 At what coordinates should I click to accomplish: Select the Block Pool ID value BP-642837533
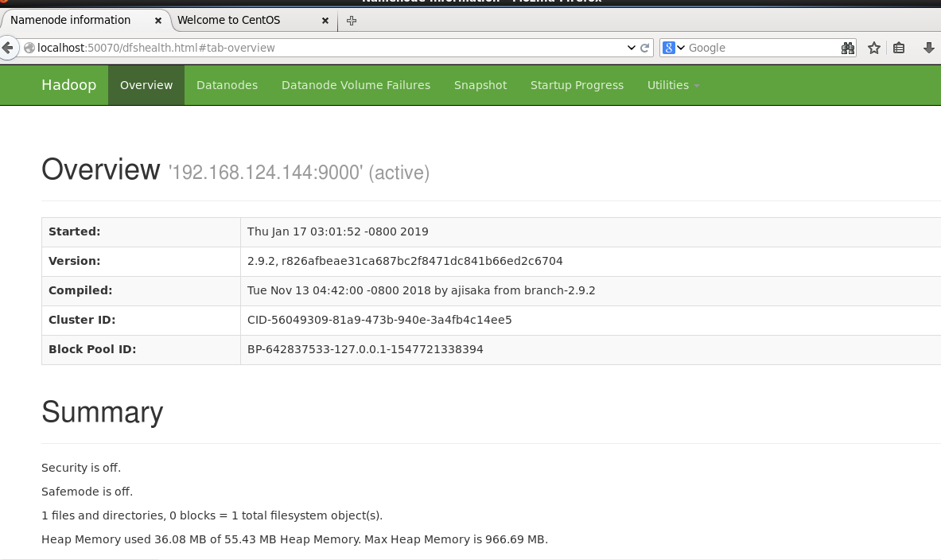(365, 349)
